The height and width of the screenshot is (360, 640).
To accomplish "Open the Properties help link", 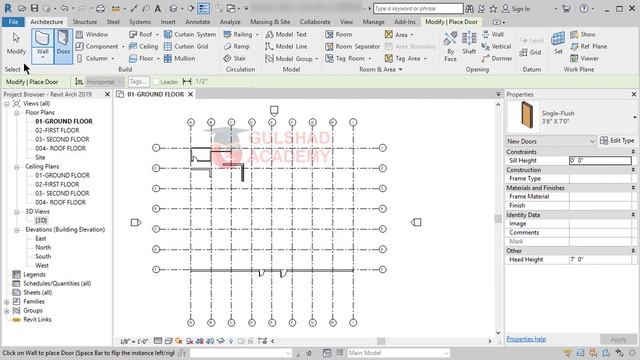I will (526, 339).
